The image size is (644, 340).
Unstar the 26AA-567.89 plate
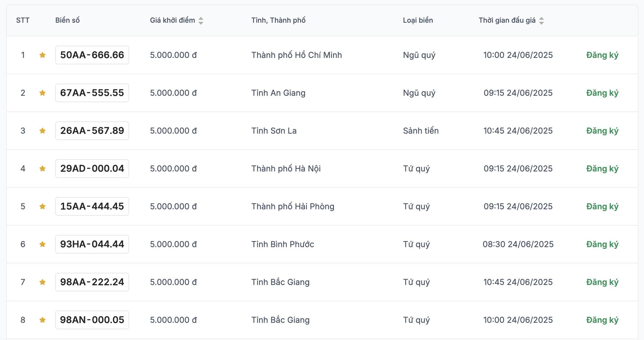pos(43,131)
